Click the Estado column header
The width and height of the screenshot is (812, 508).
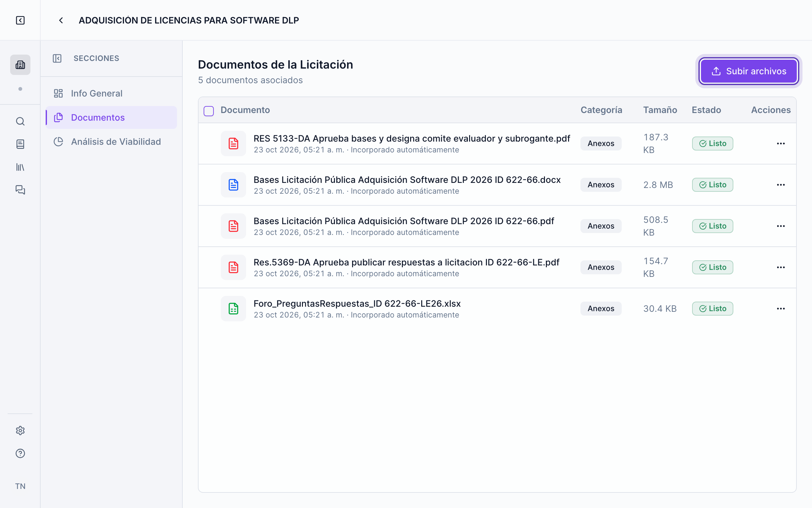coord(706,110)
